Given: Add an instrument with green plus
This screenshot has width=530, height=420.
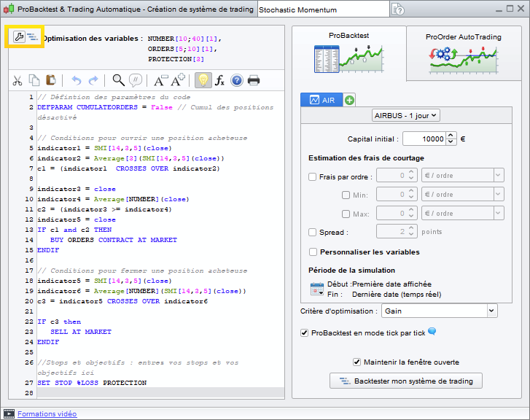Looking at the screenshot, I should (x=349, y=100).
